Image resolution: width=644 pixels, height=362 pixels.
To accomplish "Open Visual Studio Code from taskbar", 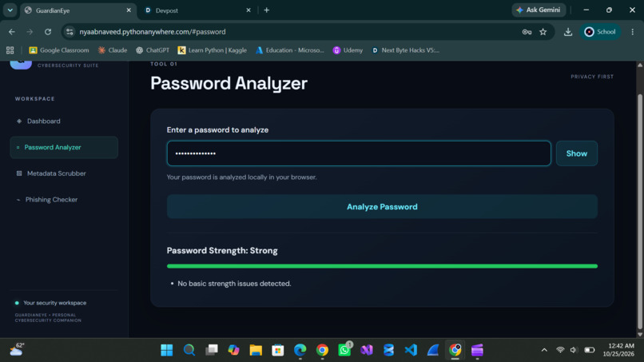I will tap(411, 350).
